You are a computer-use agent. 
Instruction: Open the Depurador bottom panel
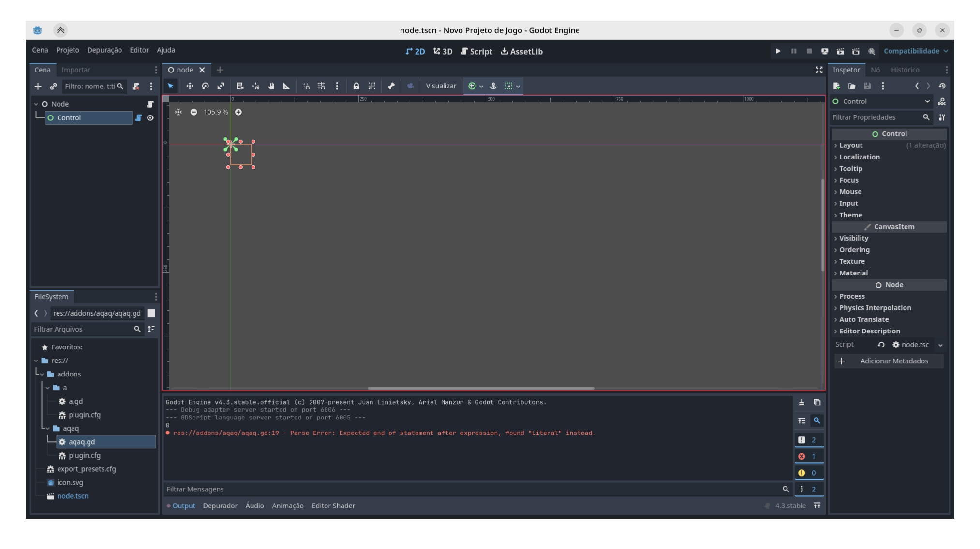pyautogui.click(x=220, y=506)
